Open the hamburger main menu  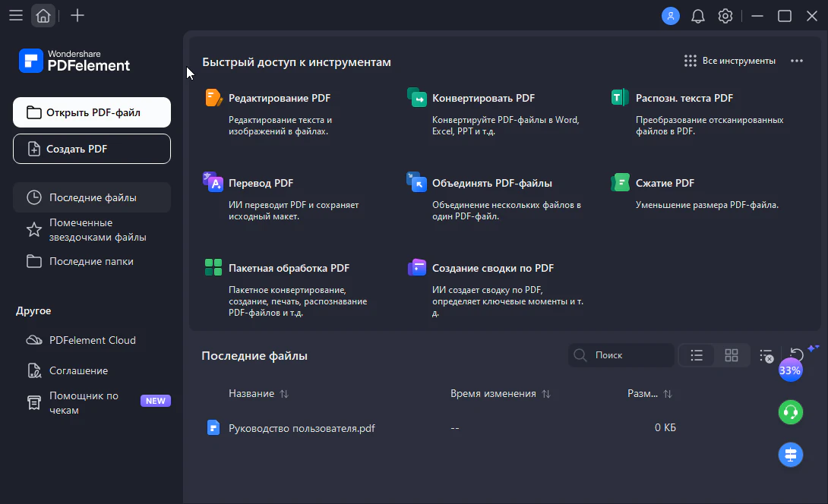click(x=15, y=15)
